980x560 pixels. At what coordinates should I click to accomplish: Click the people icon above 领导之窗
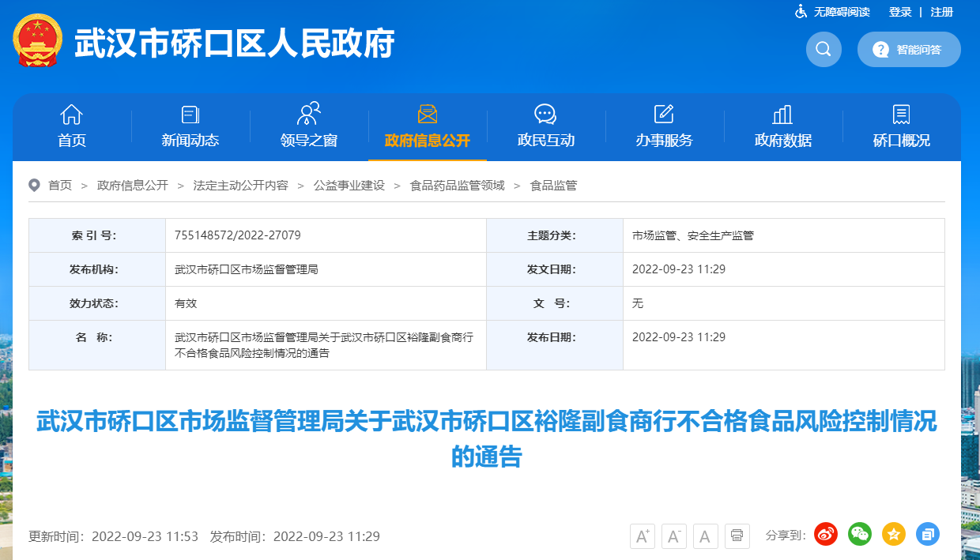309,114
